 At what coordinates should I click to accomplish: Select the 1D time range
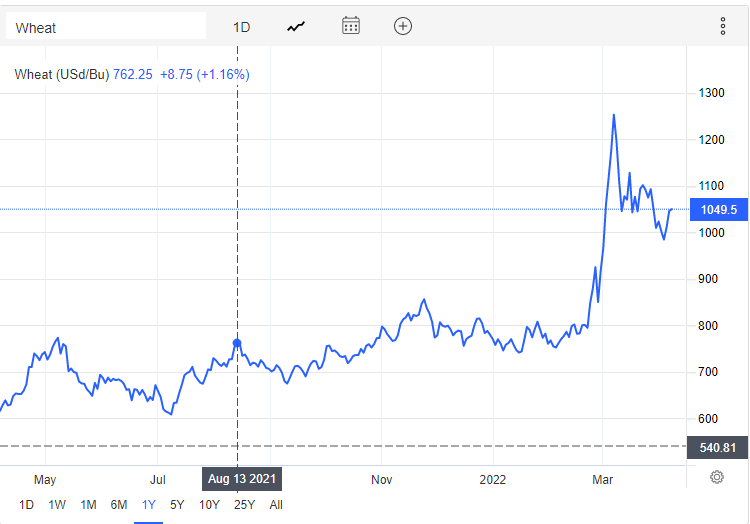[26, 505]
